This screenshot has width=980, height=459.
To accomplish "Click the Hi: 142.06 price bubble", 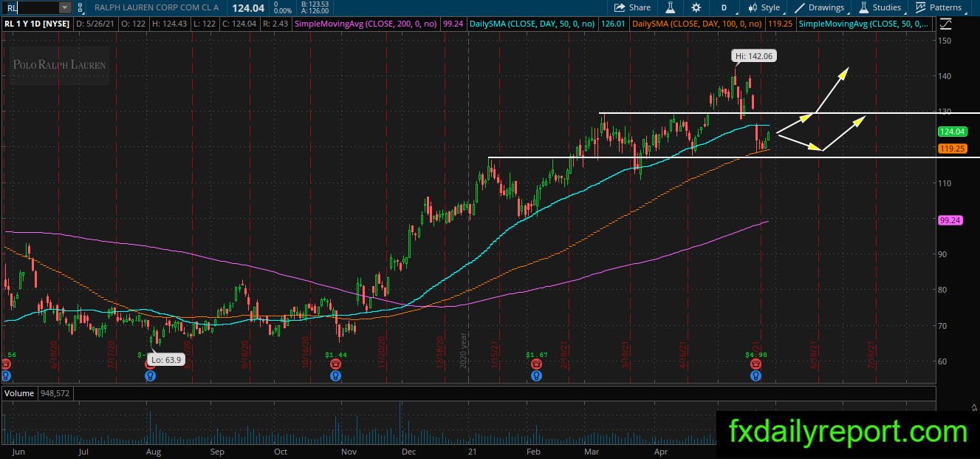I will pyautogui.click(x=754, y=55).
